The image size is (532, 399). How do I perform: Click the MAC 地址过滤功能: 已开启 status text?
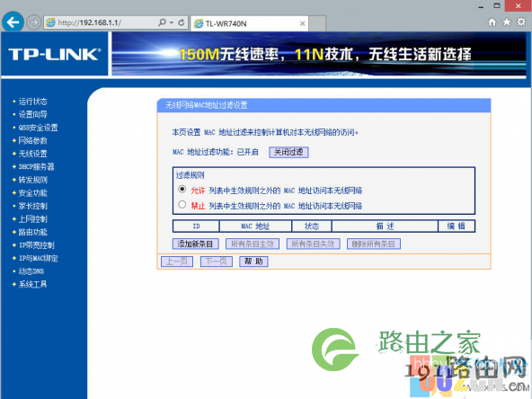click(x=215, y=152)
